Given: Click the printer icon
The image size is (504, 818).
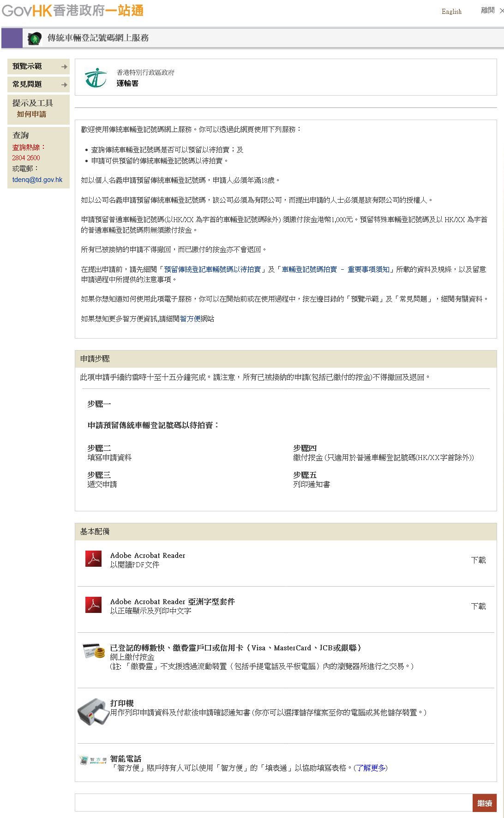Looking at the screenshot, I should [93, 711].
